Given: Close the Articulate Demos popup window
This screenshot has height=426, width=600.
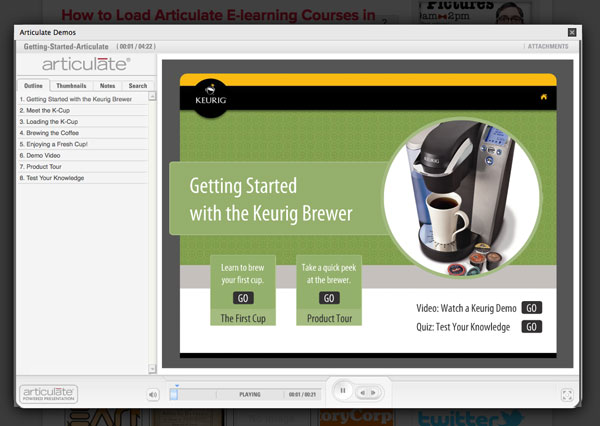Looking at the screenshot, I should [x=572, y=33].
